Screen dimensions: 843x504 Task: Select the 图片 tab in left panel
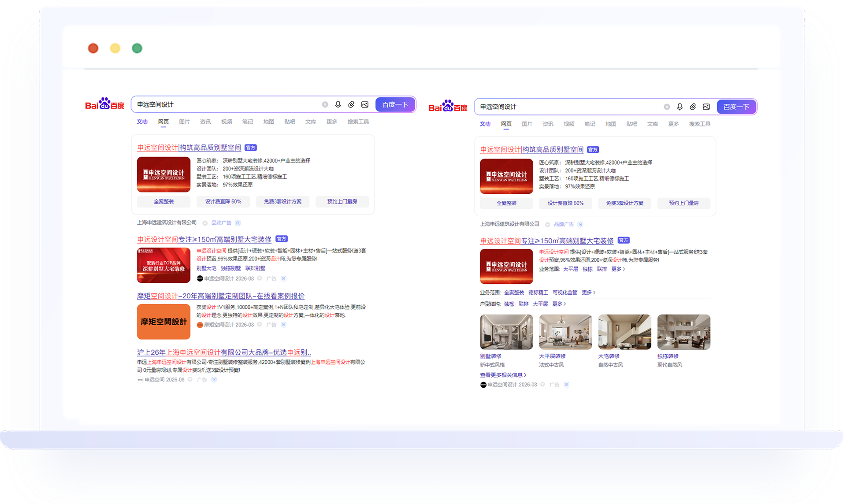(184, 122)
